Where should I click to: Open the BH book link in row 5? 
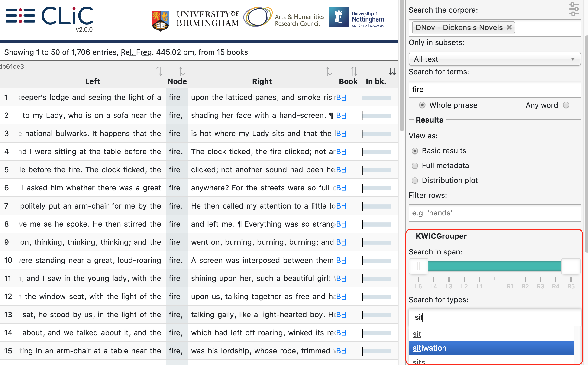[x=341, y=170]
